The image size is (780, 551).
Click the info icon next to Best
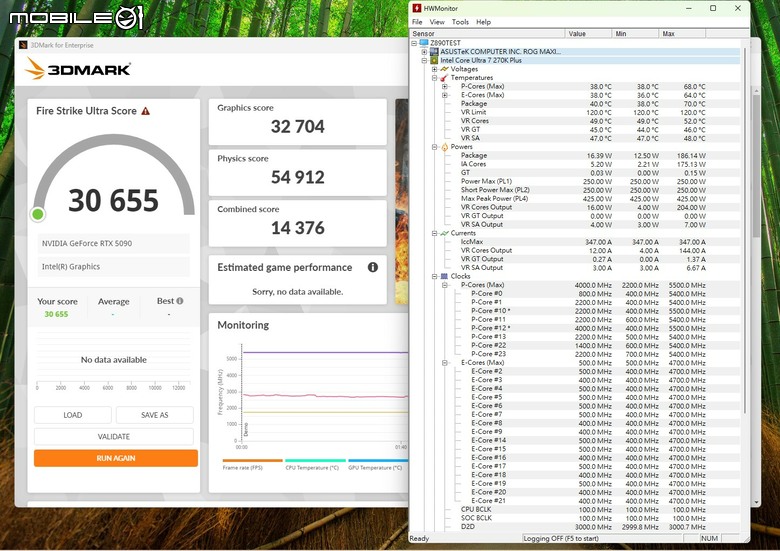pyautogui.click(x=180, y=301)
